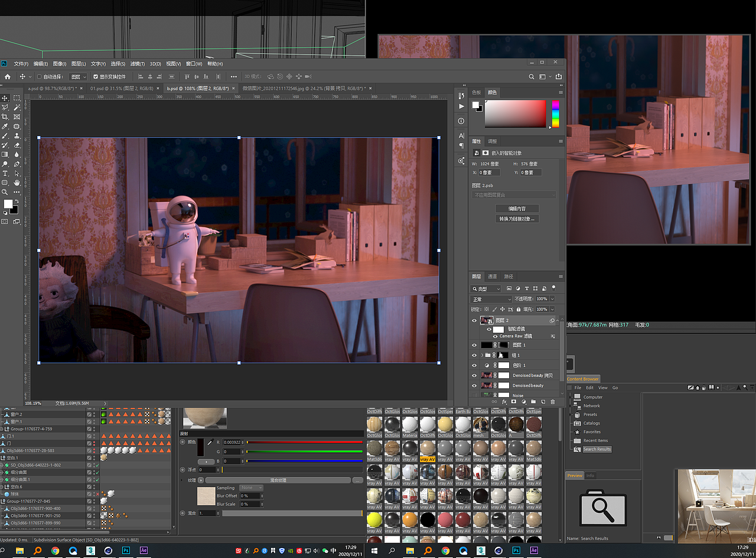Expand the 组 1 layer group
The width and height of the screenshot is (756, 558).
pyautogui.click(x=482, y=355)
